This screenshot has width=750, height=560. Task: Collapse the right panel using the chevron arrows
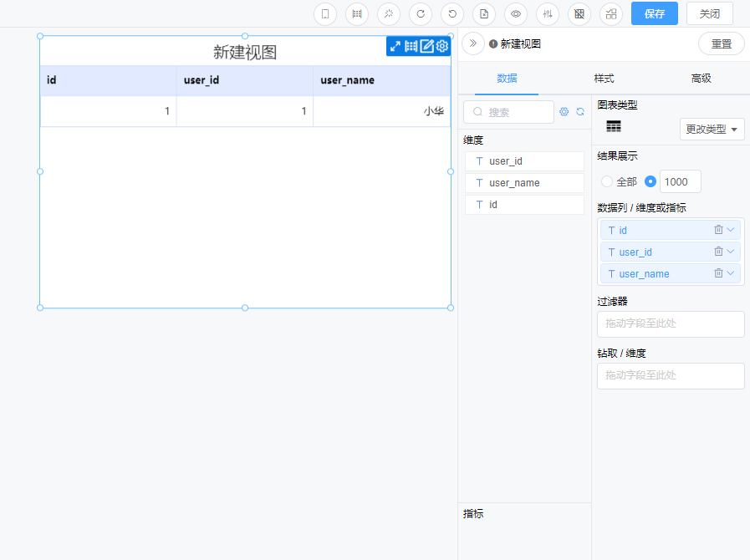click(472, 43)
